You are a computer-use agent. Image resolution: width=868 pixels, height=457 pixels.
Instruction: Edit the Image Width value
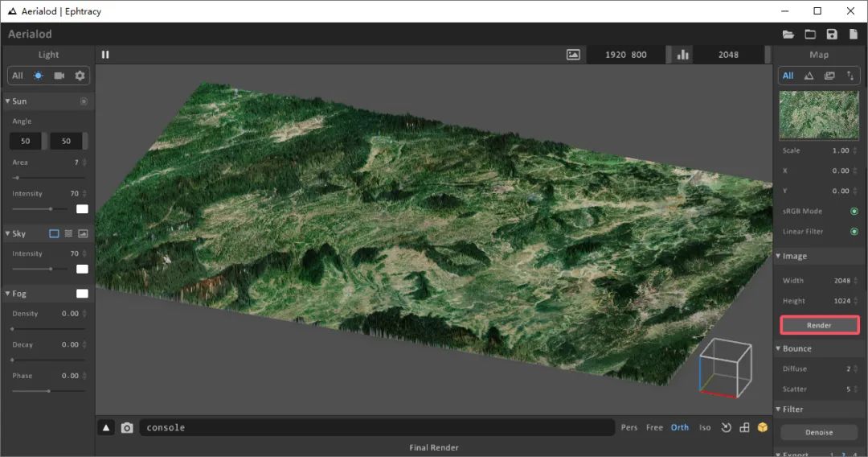point(842,281)
